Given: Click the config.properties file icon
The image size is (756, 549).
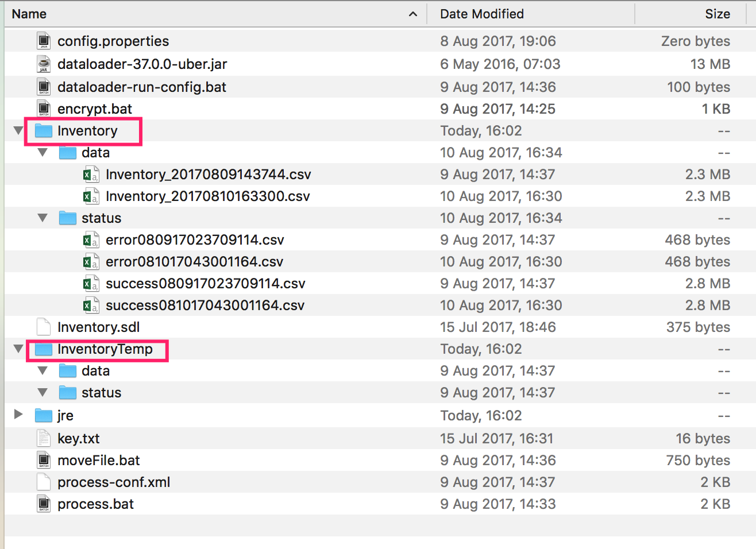Looking at the screenshot, I should pyautogui.click(x=44, y=41).
